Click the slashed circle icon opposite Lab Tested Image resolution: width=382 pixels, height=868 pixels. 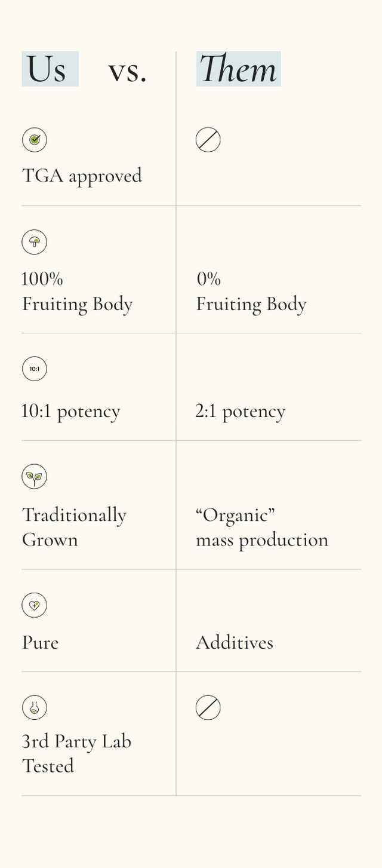tap(208, 707)
